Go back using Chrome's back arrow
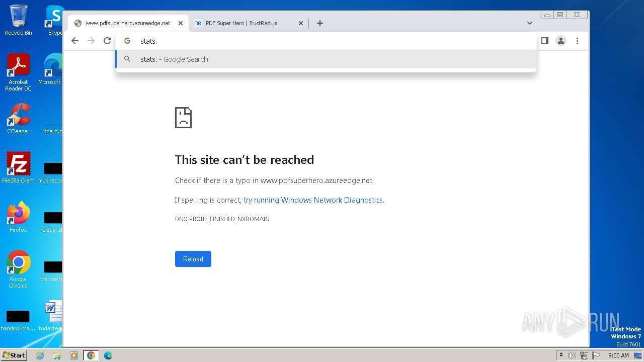Image resolution: width=644 pixels, height=362 pixels. tap(75, 41)
